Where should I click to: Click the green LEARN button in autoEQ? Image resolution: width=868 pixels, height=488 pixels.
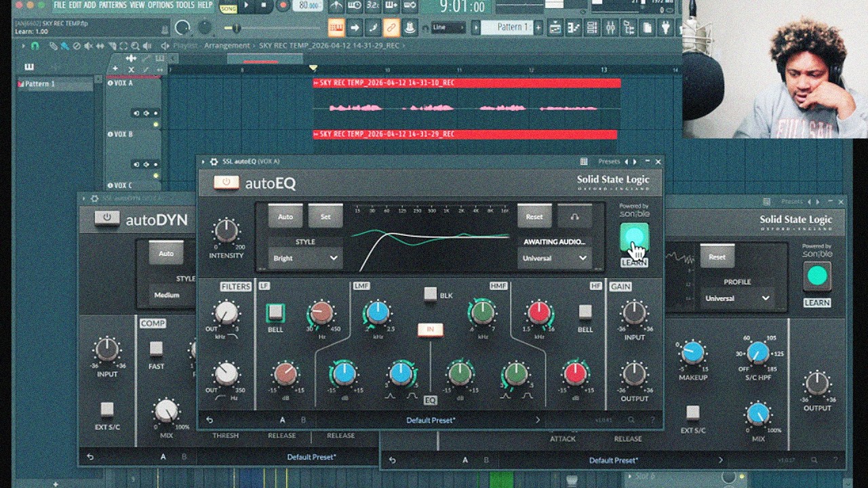tap(634, 237)
